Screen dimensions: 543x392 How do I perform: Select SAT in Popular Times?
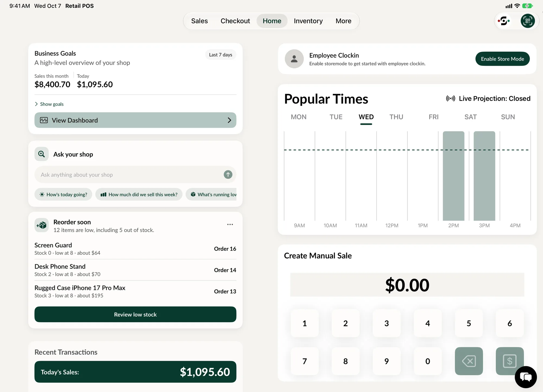tap(471, 117)
